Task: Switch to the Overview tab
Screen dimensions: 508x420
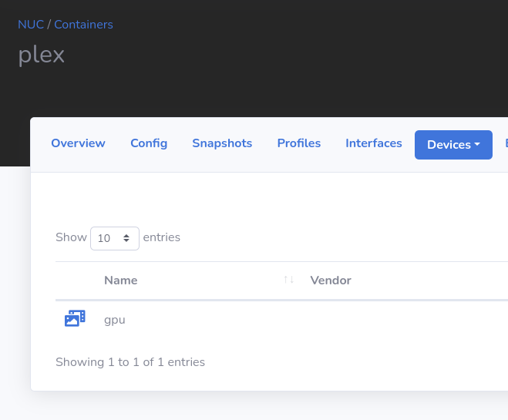Action: [78, 143]
